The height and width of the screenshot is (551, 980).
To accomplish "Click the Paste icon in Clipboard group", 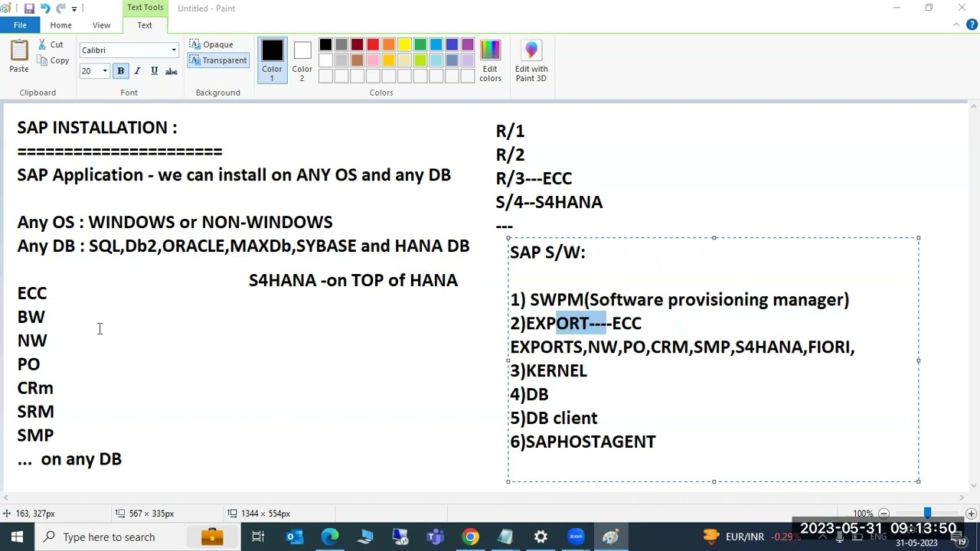I will pos(19,51).
